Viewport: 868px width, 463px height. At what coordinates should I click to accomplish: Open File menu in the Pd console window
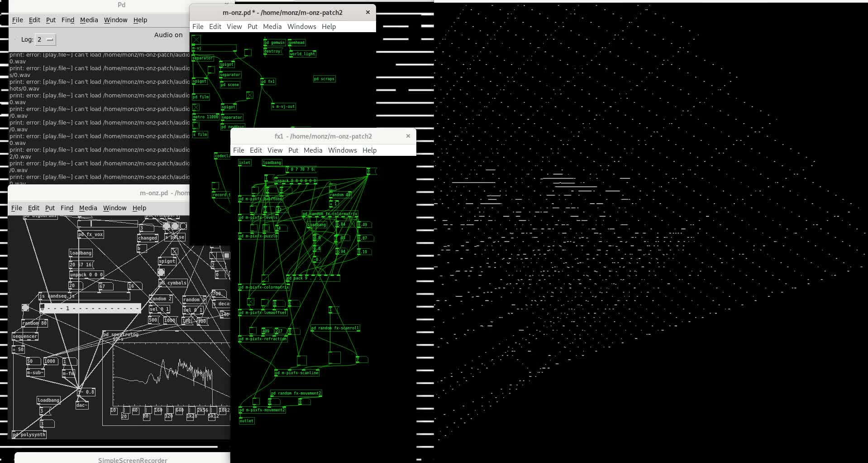click(x=18, y=20)
